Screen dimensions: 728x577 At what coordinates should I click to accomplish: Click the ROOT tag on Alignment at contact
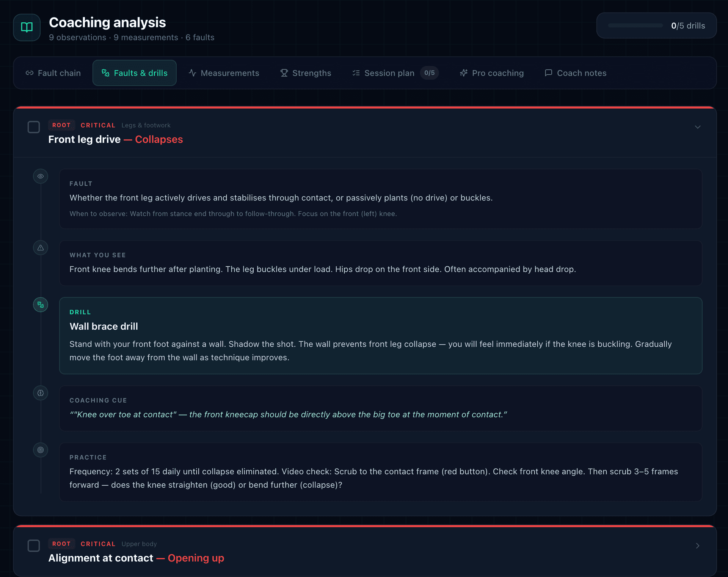click(61, 544)
